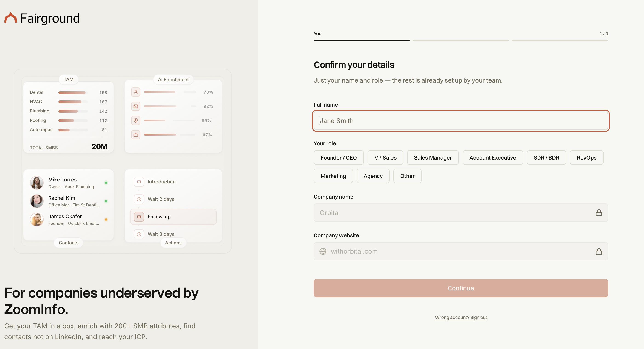Click the Introduction action row text

coord(161,182)
